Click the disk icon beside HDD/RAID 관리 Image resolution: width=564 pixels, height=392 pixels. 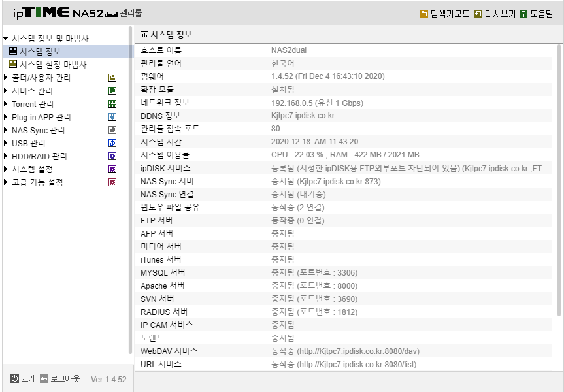coord(112,156)
